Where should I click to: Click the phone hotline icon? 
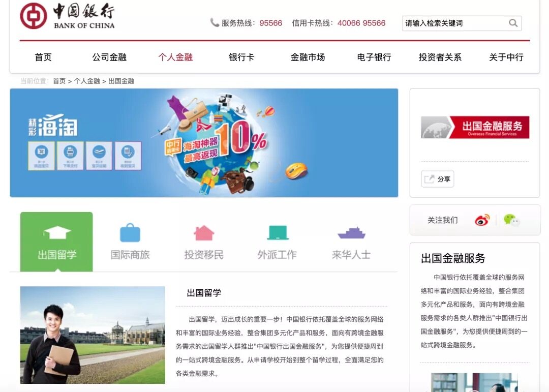click(215, 22)
